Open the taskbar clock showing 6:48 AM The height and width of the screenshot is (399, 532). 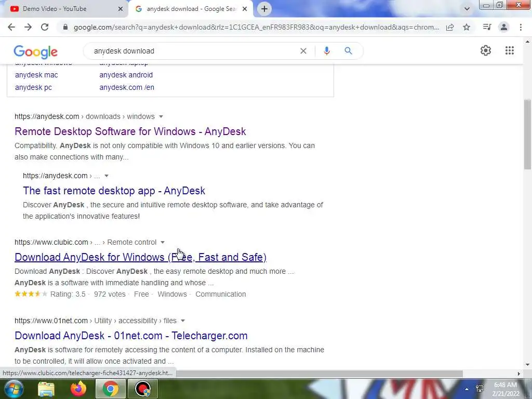click(506, 389)
